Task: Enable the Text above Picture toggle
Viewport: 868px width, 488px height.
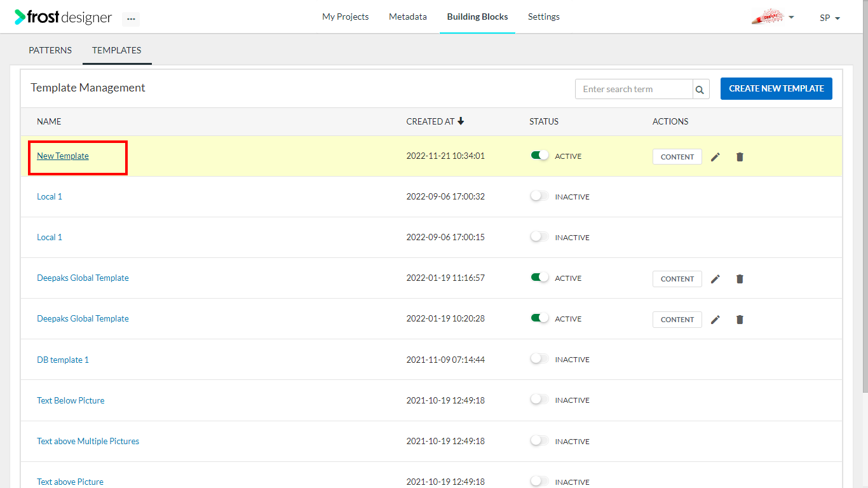Action: point(539,481)
